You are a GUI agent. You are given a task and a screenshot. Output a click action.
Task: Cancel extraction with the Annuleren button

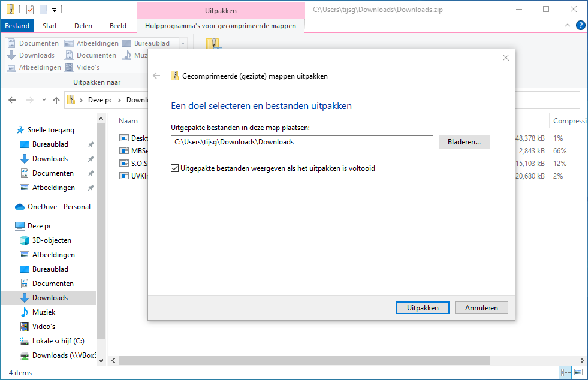(481, 307)
